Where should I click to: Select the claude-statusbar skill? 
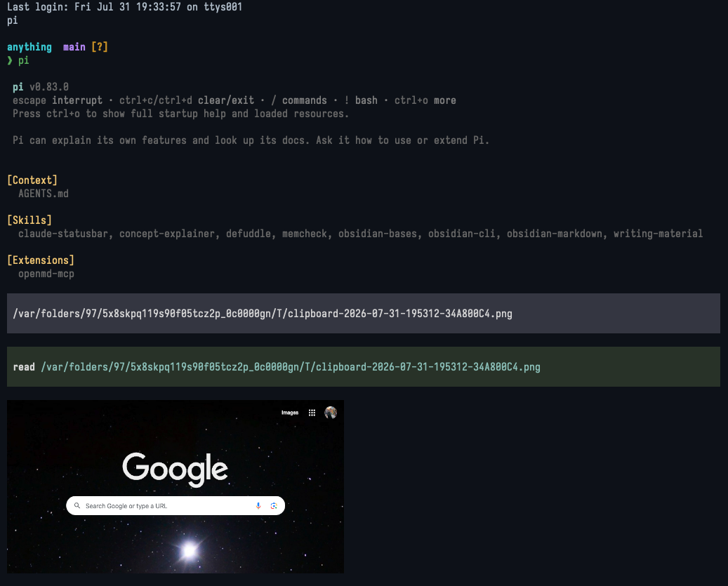63,234
